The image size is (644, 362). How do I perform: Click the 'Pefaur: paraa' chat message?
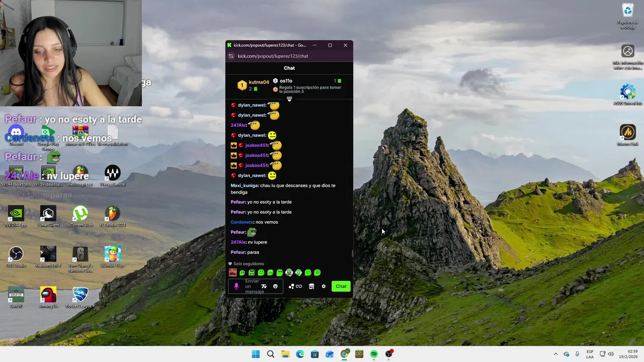pyautogui.click(x=245, y=252)
